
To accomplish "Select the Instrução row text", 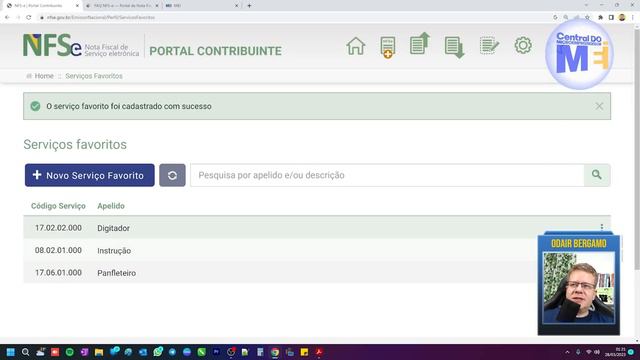I will [x=114, y=251].
